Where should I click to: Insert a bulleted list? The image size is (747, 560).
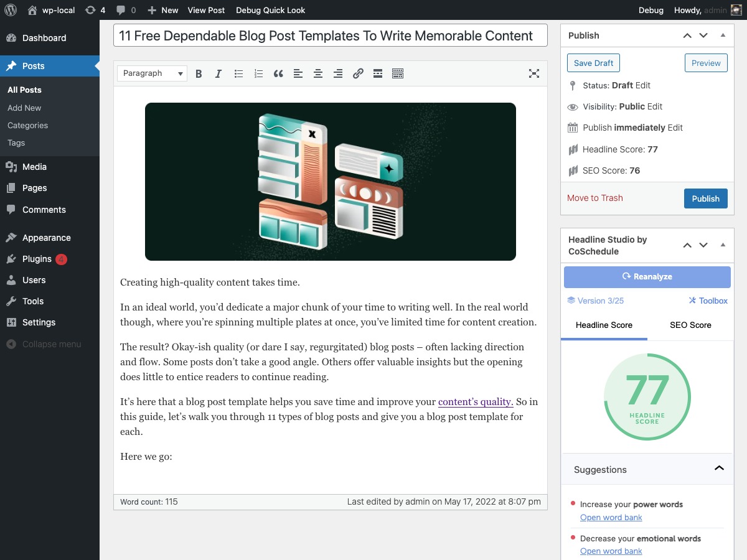click(238, 73)
